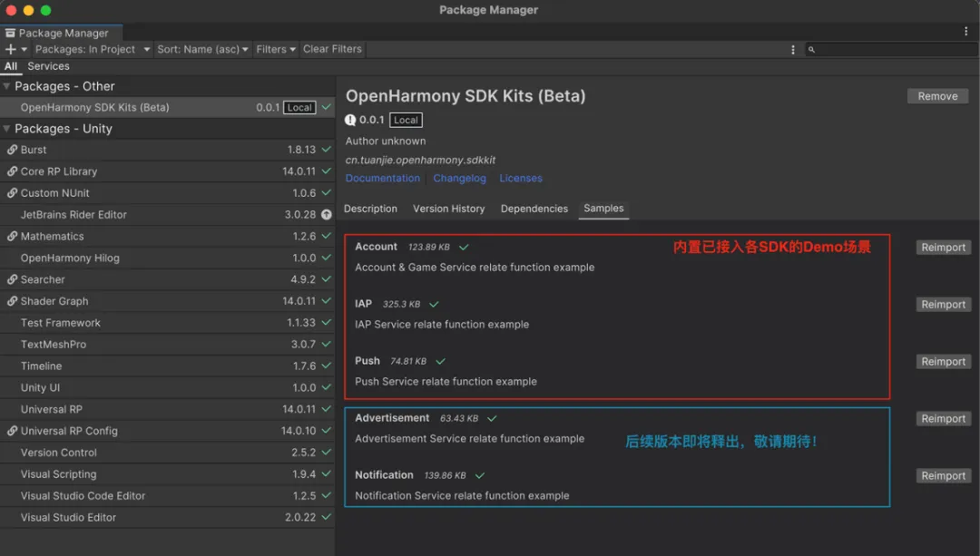This screenshot has height=556, width=980.
Task: Click the Package Manager window tab
Action: coord(62,34)
